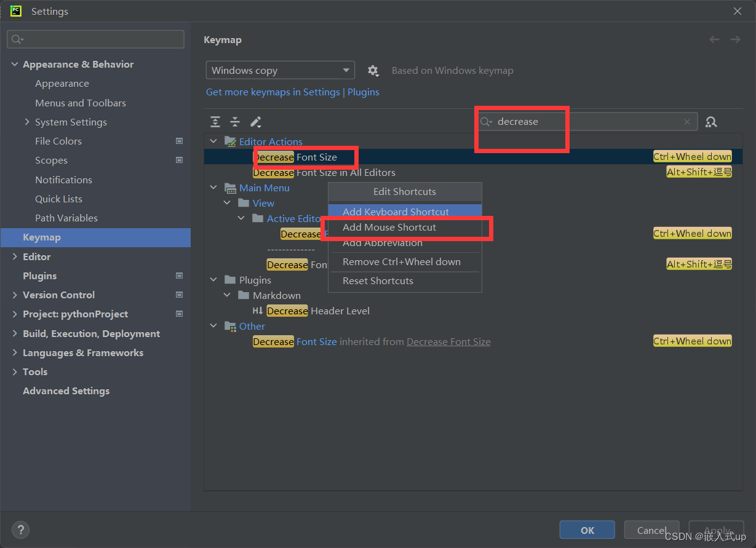Choose Add Keyboard Shortcut from context menu
The height and width of the screenshot is (548, 756).
point(405,212)
